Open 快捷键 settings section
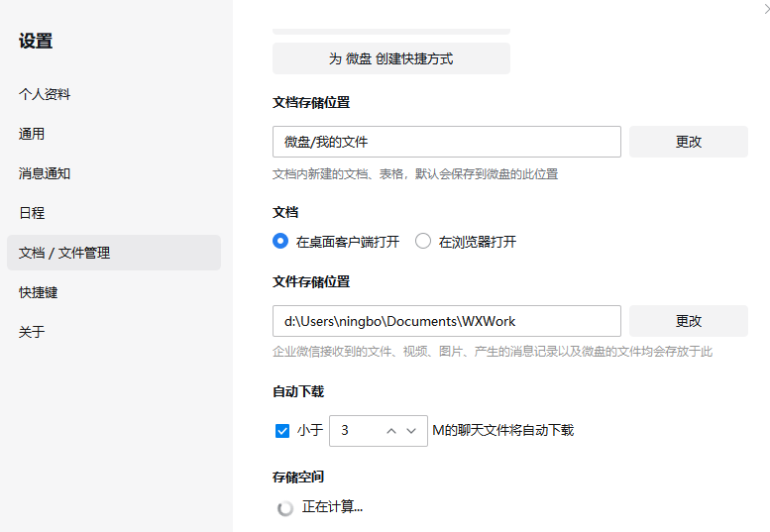 [38, 292]
